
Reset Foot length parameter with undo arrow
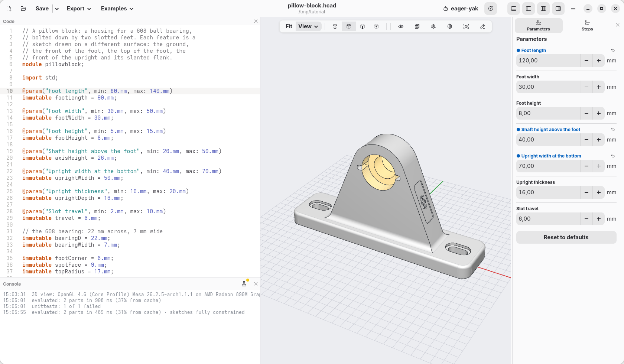pyautogui.click(x=613, y=51)
